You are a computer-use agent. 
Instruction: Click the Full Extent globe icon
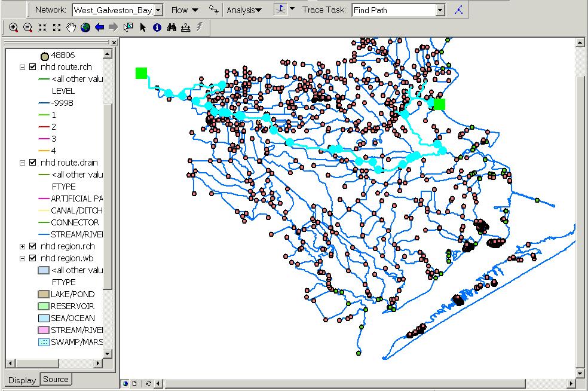pos(85,28)
